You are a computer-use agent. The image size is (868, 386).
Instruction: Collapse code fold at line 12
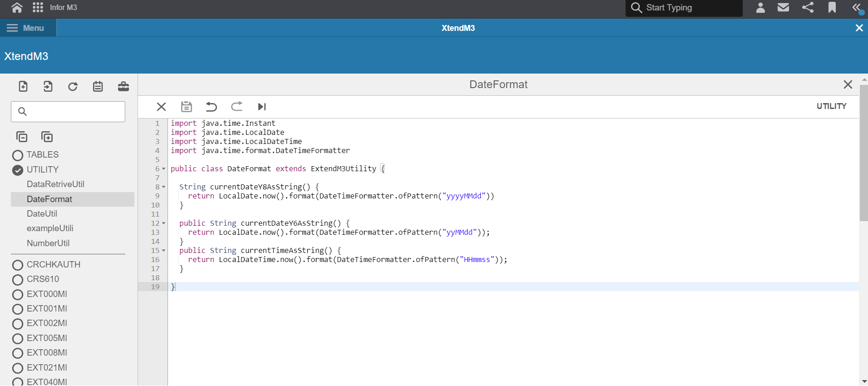(164, 223)
